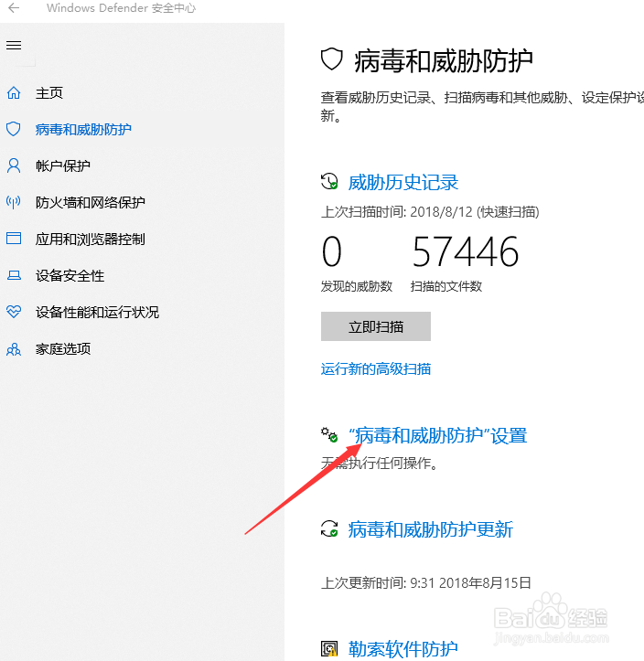Click the 立即扫描 button

pos(376,326)
